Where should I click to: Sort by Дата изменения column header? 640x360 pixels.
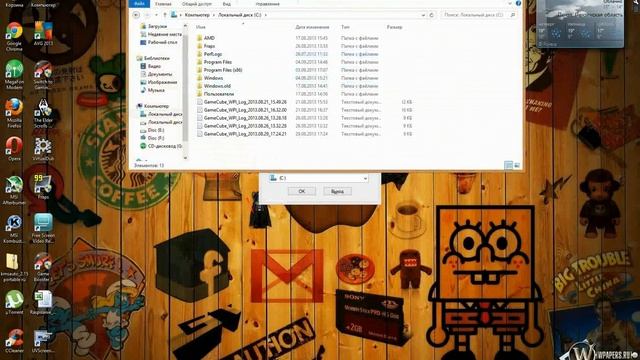pos(312,27)
